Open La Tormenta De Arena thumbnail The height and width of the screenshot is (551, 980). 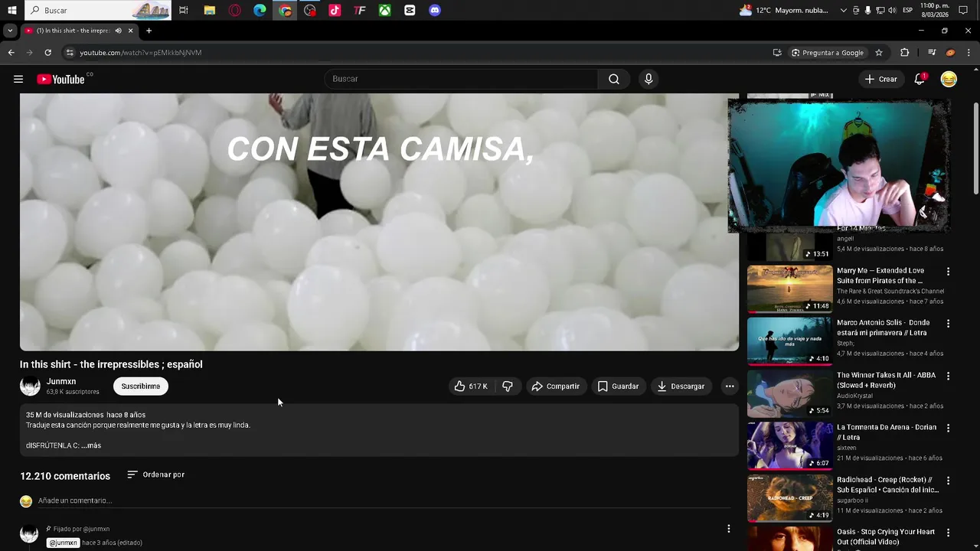789,445
